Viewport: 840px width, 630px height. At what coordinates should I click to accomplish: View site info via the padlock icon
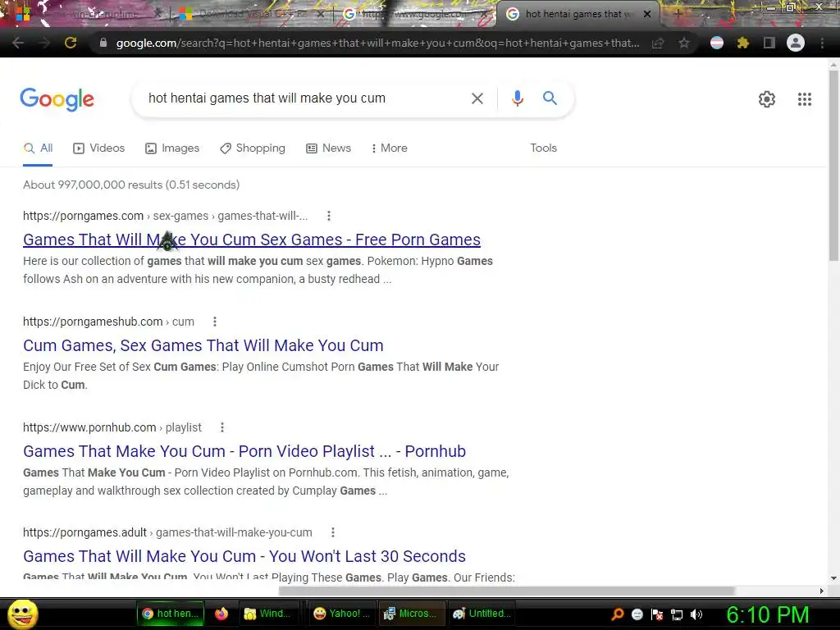point(103,43)
